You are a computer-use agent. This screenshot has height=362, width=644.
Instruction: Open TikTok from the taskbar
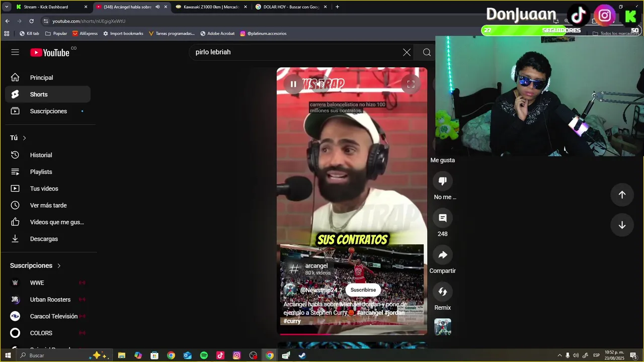(x=220, y=355)
